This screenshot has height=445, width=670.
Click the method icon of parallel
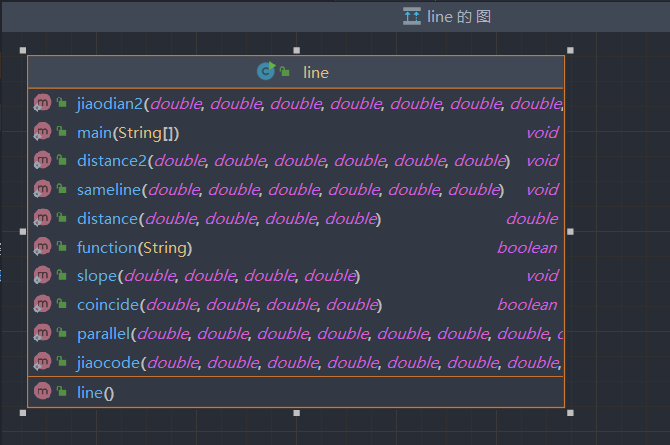pos(42,333)
